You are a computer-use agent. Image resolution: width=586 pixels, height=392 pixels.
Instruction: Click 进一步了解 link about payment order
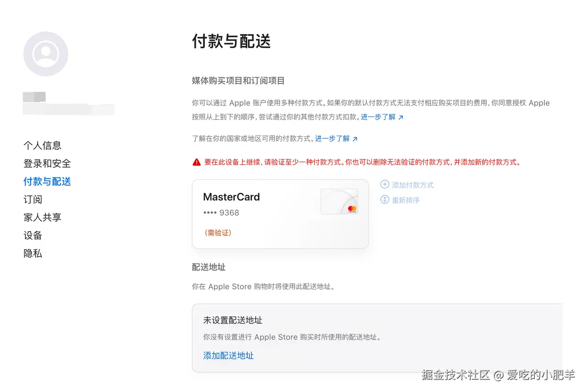click(382, 117)
